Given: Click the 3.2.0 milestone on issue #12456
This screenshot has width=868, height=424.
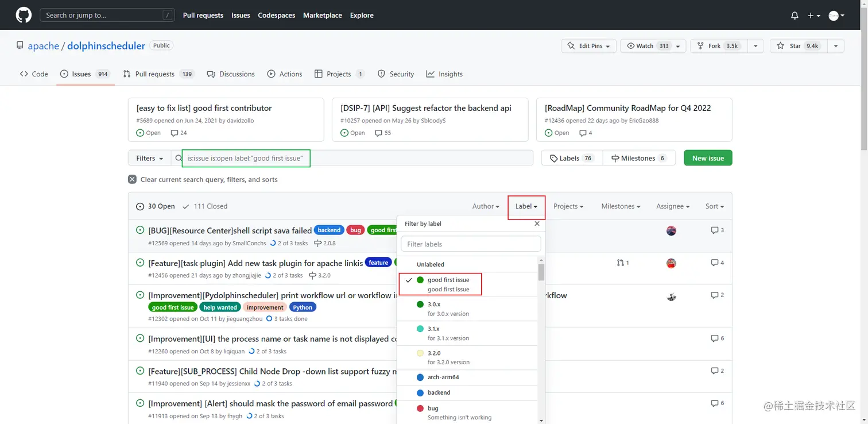Looking at the screenshot, I should pyautogui.click(x=320, y=275).
